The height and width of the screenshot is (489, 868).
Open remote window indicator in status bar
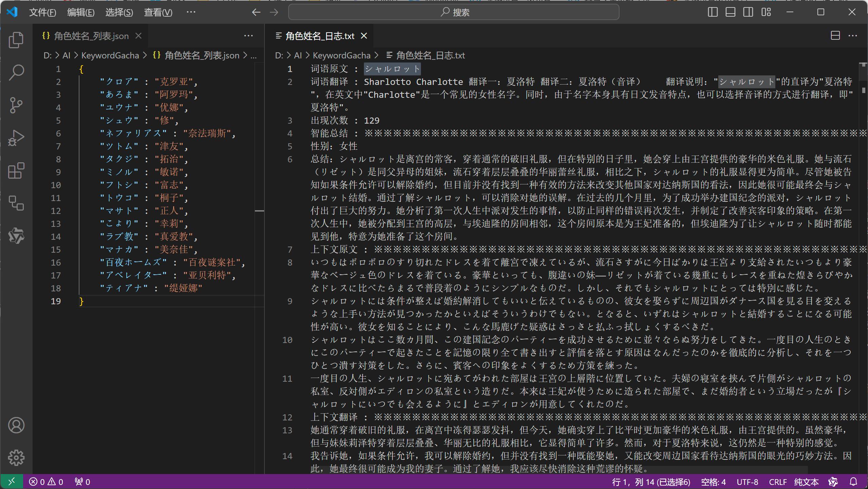tap(12, 482)
